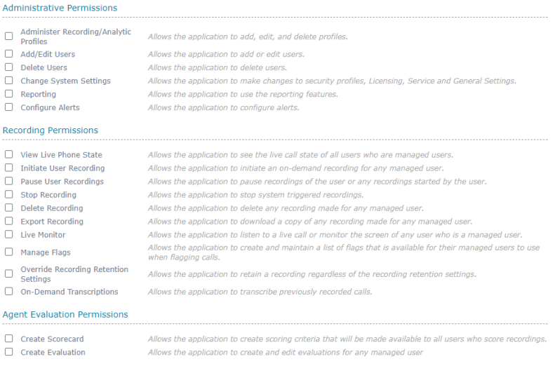Enable Change System Settings permission

point(8,81)
